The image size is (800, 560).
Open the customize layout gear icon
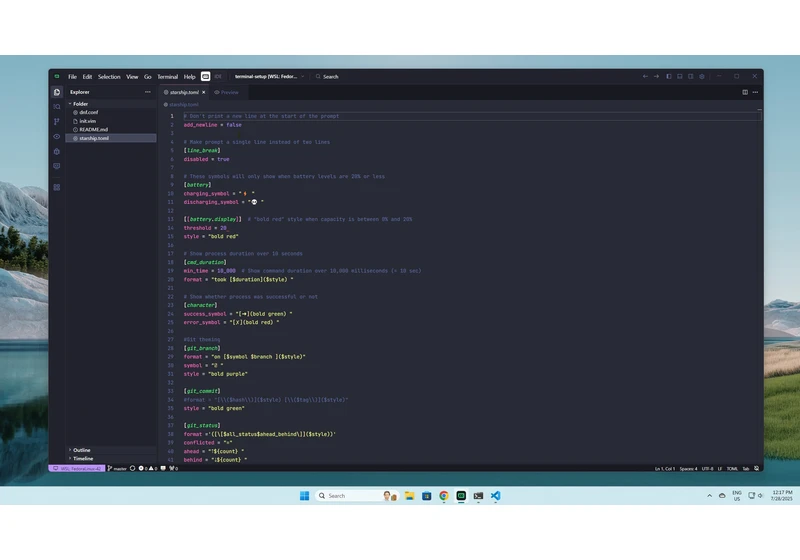(702, 77)
